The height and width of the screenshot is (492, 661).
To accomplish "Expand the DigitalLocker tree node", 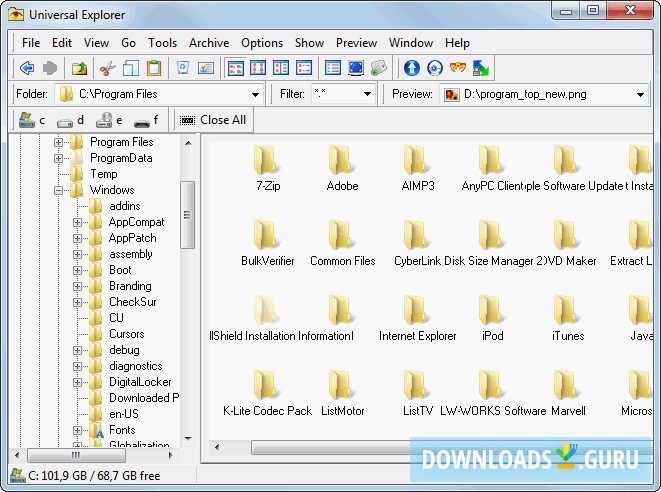I will pyautogui.click(x=77, y=382).
